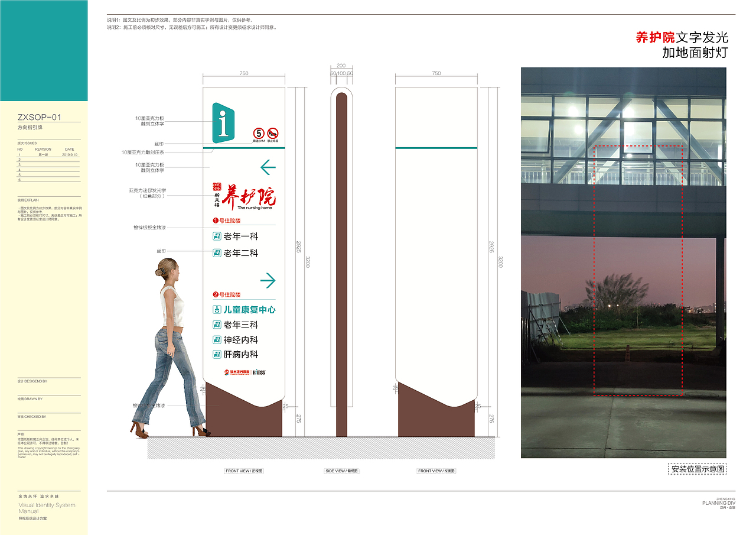This screenshot has height=535, width=756.
Task: Click the 安装位置示意图 caption box
Action: (698, 469)
